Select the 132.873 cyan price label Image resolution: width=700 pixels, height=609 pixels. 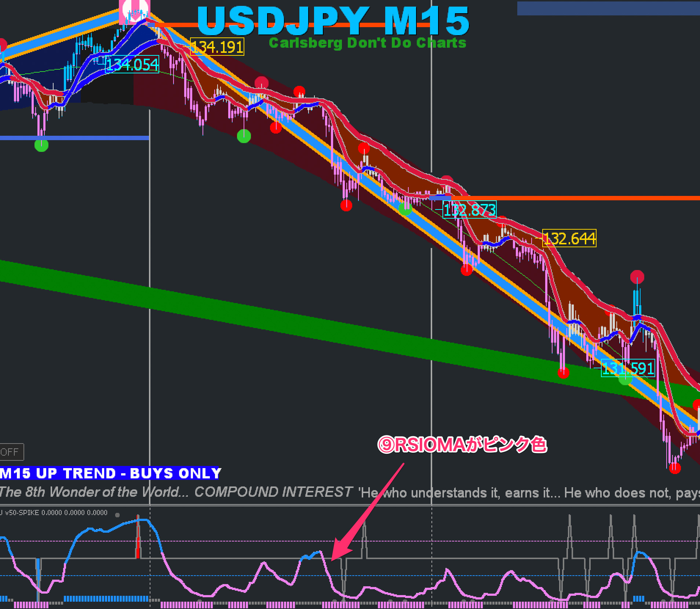[470, 209]
